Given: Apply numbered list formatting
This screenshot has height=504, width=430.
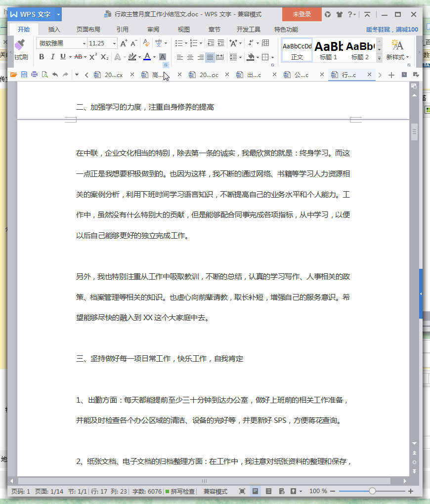Looking at the screenshot, I should [194, 43].
